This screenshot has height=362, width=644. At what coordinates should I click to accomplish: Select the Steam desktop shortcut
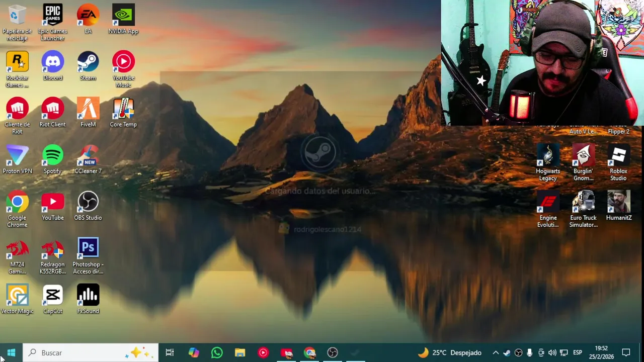tap(88, 66)
